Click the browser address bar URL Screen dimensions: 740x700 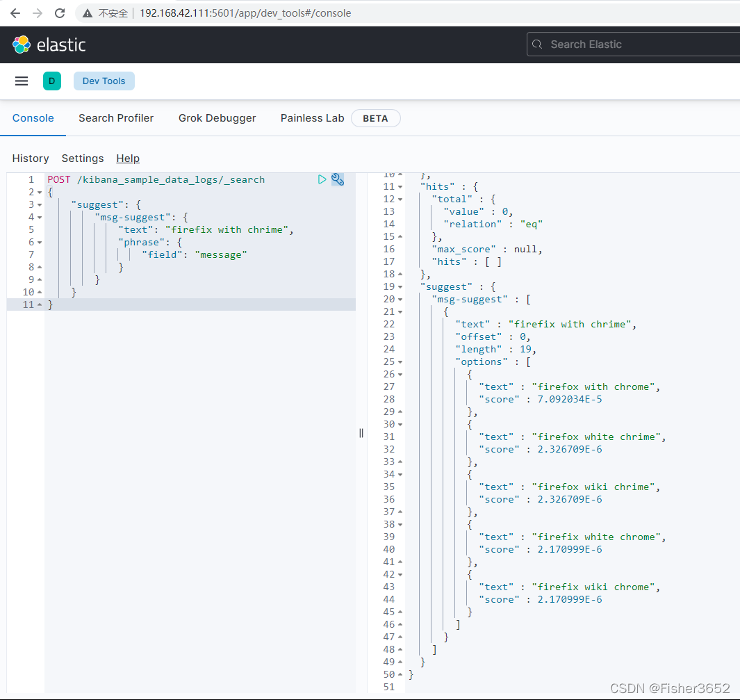(245, 13)
